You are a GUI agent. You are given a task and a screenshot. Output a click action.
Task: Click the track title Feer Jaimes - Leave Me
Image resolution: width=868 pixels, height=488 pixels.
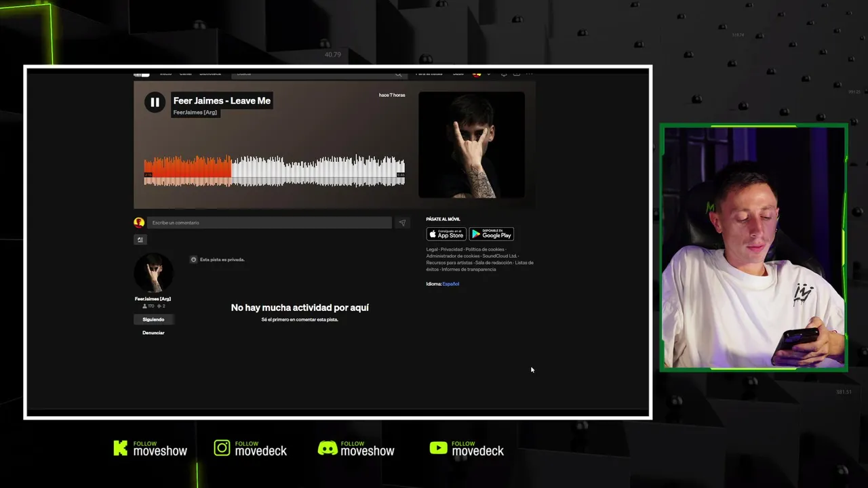point(222,101)
